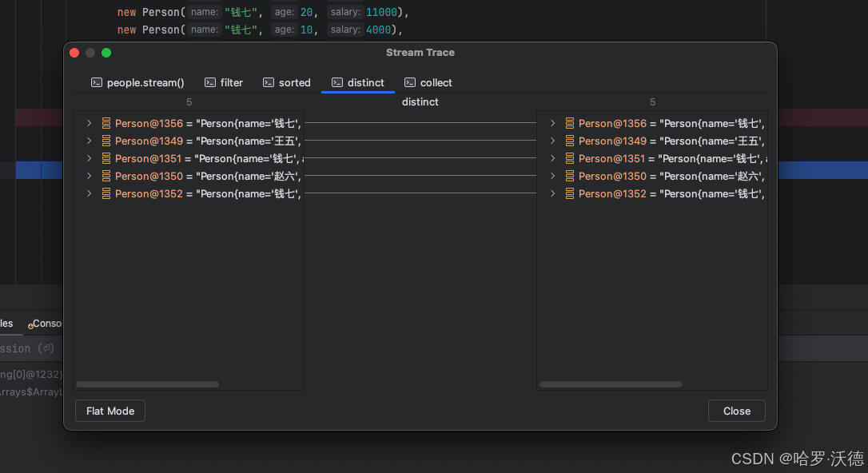Click Person@1352 value icon in right panel

pyautogui.click(x=569, y=193)
